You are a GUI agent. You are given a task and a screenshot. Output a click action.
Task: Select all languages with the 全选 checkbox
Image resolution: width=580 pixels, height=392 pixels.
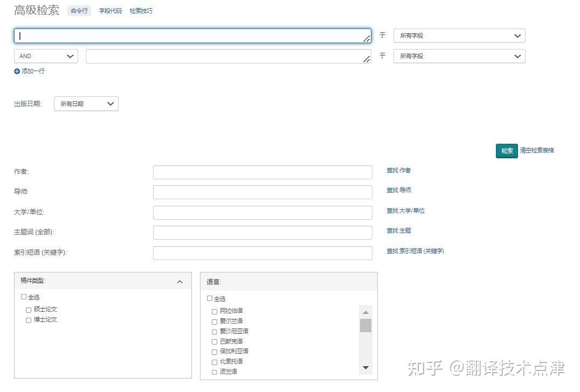210,298
